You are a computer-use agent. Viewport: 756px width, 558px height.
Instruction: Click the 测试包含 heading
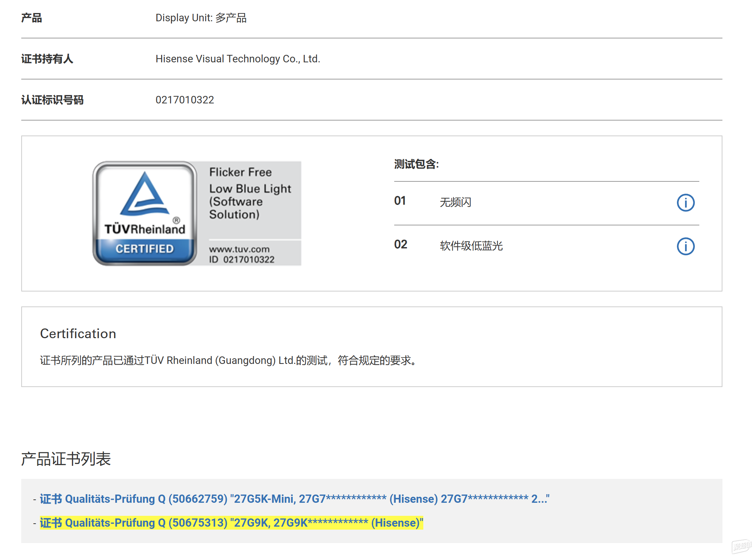pos(416,164)
